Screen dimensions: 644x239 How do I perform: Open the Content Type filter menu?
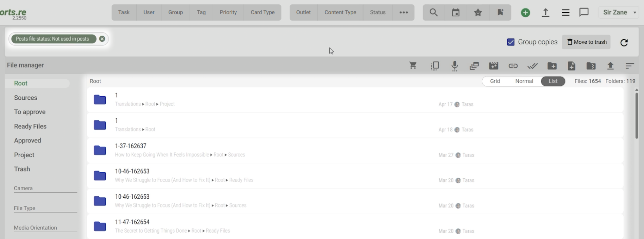pyautogui.click(x=340, y=13)
